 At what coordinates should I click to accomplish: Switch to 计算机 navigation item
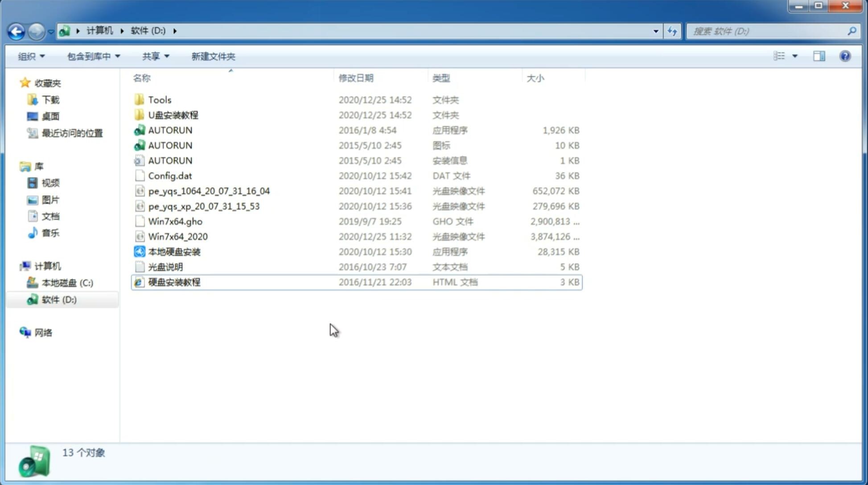click(47, 265)
